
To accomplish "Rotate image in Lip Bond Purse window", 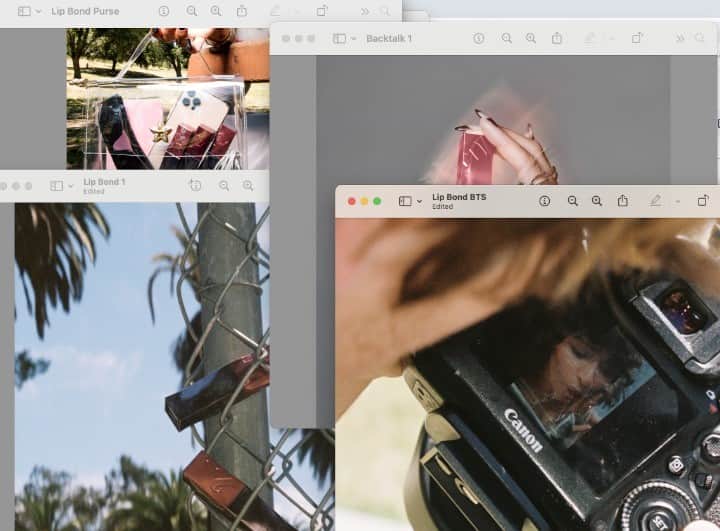I will click(322, 11).
